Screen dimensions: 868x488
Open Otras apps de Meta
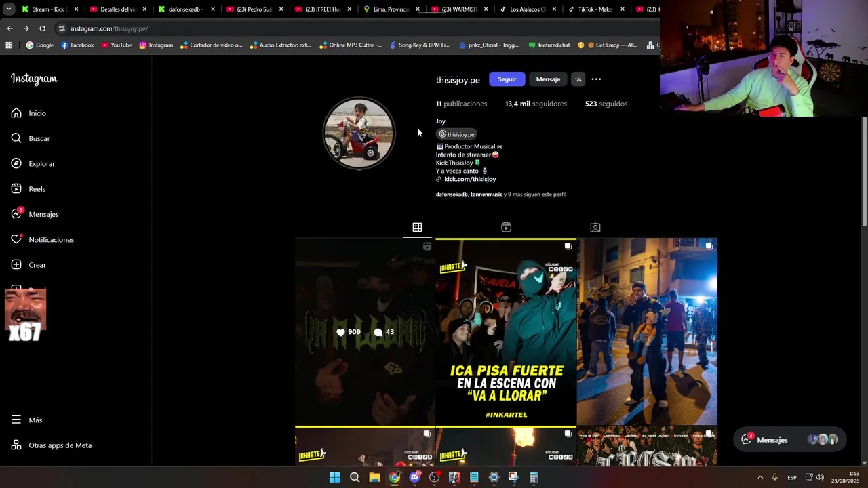point(51,445)
